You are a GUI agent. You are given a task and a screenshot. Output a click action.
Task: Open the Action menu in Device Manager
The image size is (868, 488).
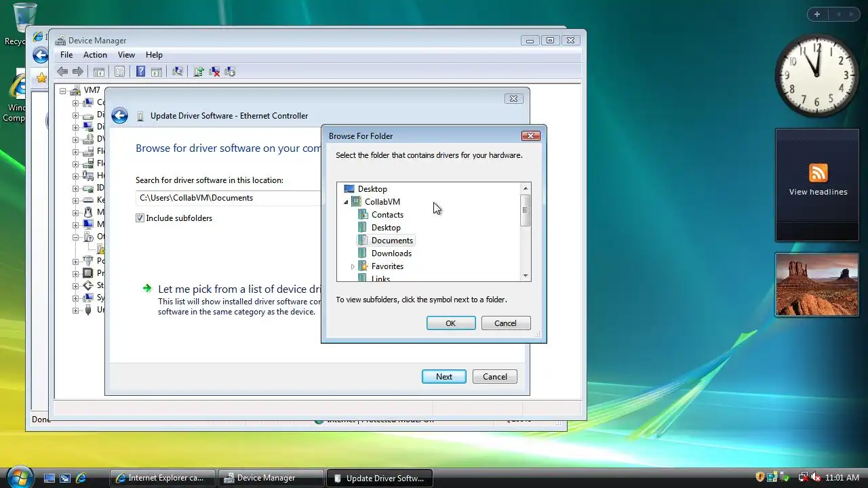coord(95,55)
